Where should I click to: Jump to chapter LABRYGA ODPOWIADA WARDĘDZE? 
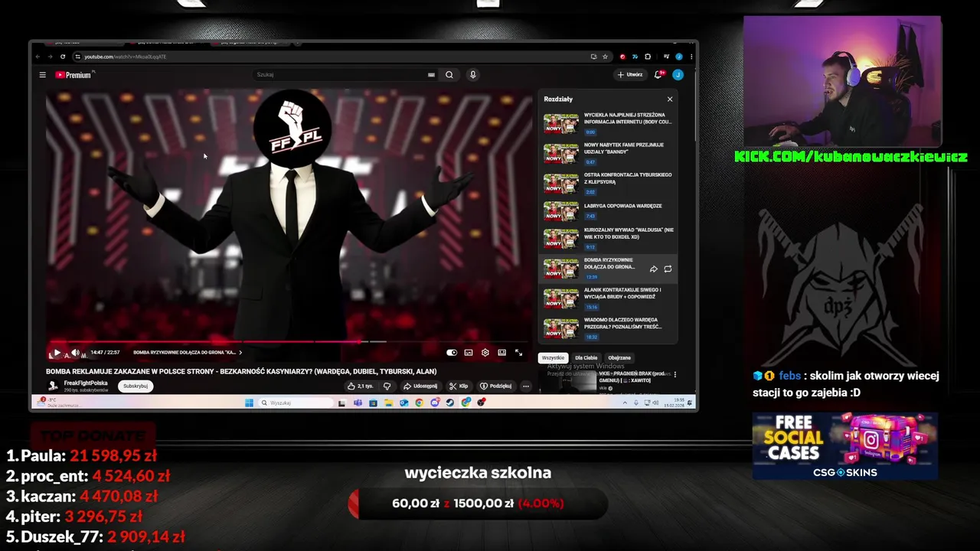click(x=608, y=210)
